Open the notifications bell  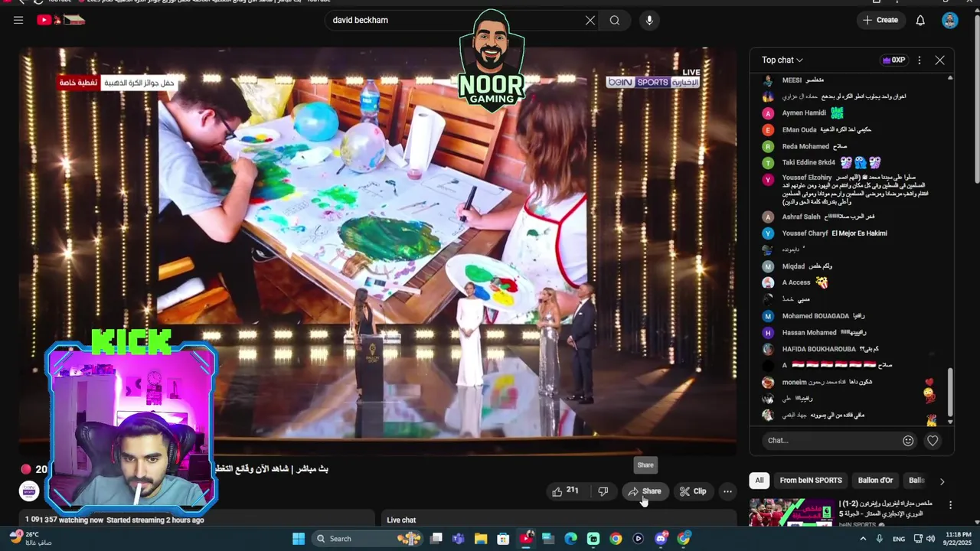click(x=920, y=21)
